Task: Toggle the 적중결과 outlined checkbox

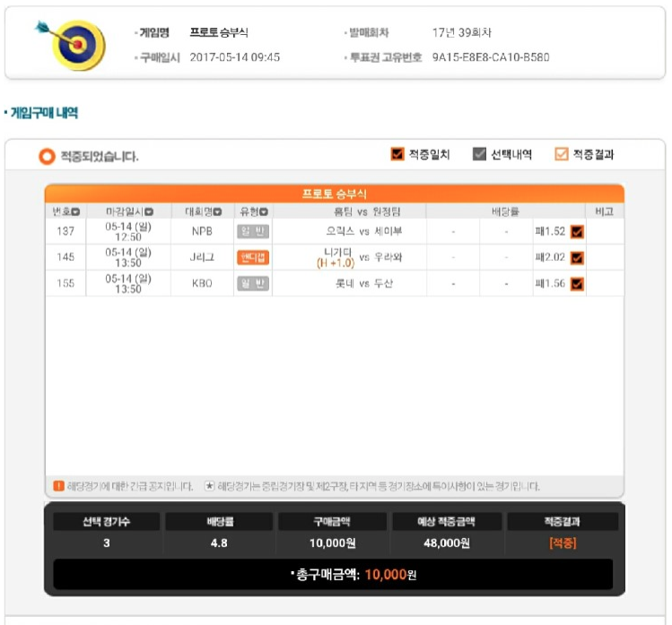Action: click(562, 154)
